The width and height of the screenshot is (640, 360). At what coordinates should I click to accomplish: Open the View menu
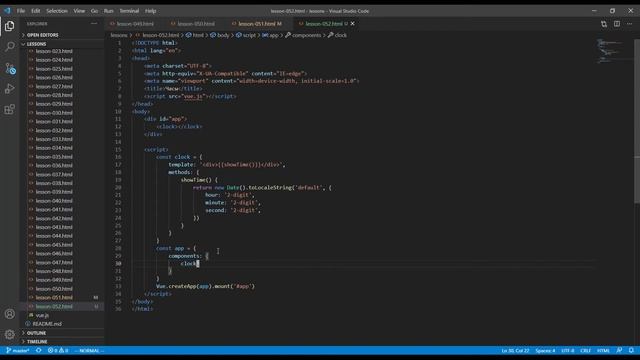[79, 11]
